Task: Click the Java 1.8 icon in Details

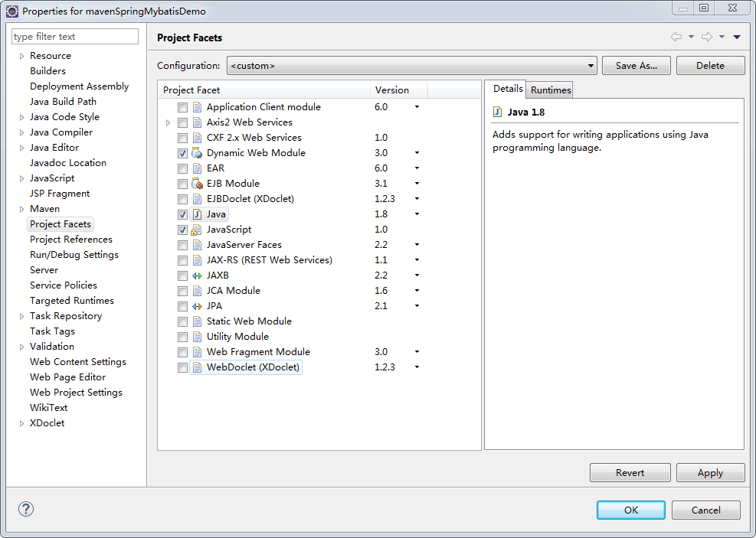Action: [x=498, y=112]
